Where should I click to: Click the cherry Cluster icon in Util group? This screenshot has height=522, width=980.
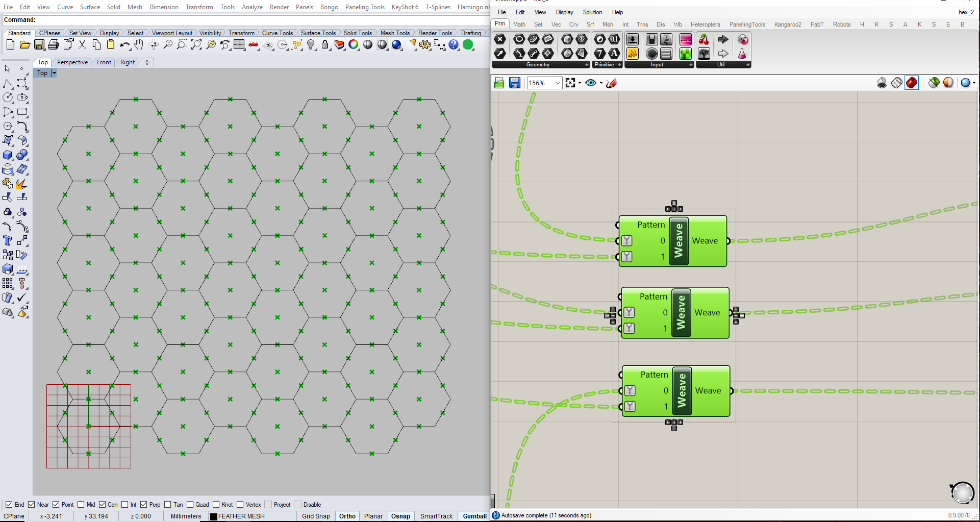click(703, 39)
